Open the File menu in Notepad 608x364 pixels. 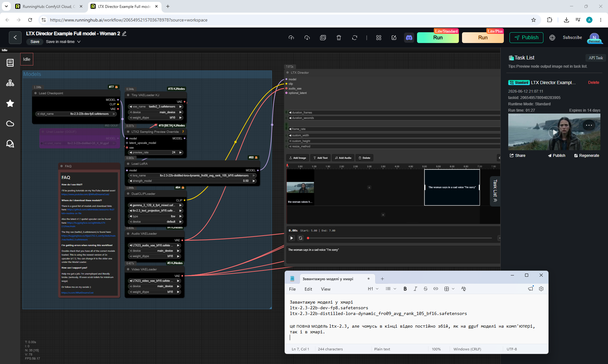(x=292, y=289)
